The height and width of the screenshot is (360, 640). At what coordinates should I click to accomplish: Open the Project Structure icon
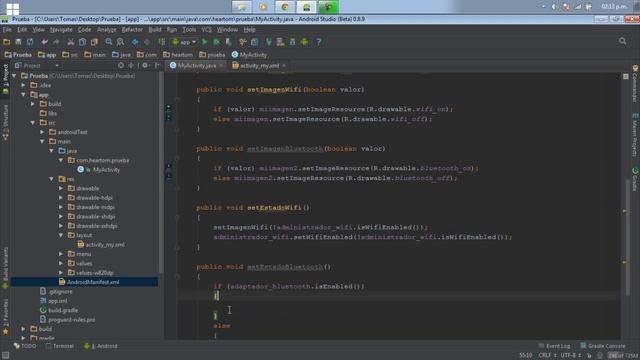point(255,42)
